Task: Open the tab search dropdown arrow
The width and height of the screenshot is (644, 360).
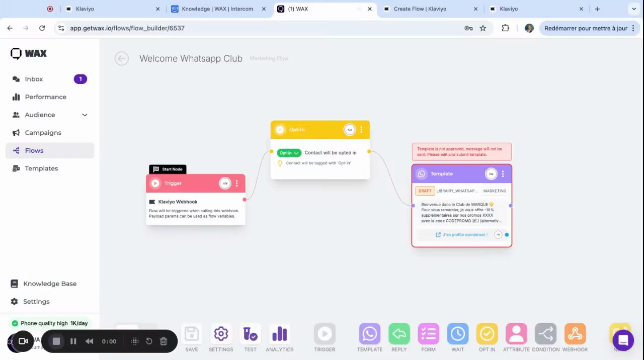Action: coord(634,9)
